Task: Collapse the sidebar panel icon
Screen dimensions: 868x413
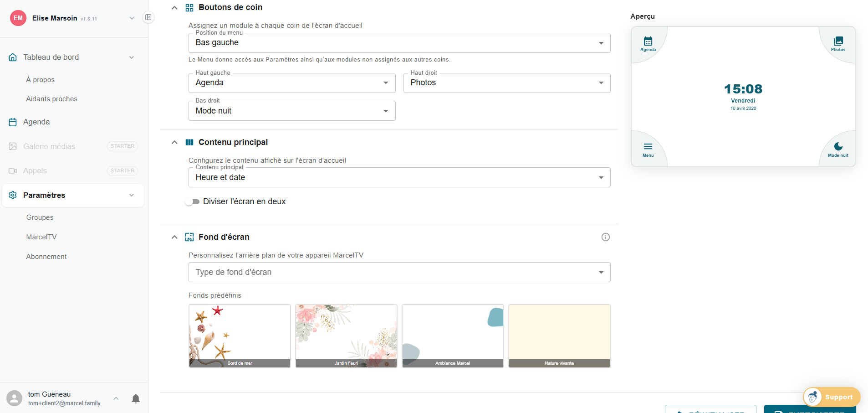Action: (148, 17)
